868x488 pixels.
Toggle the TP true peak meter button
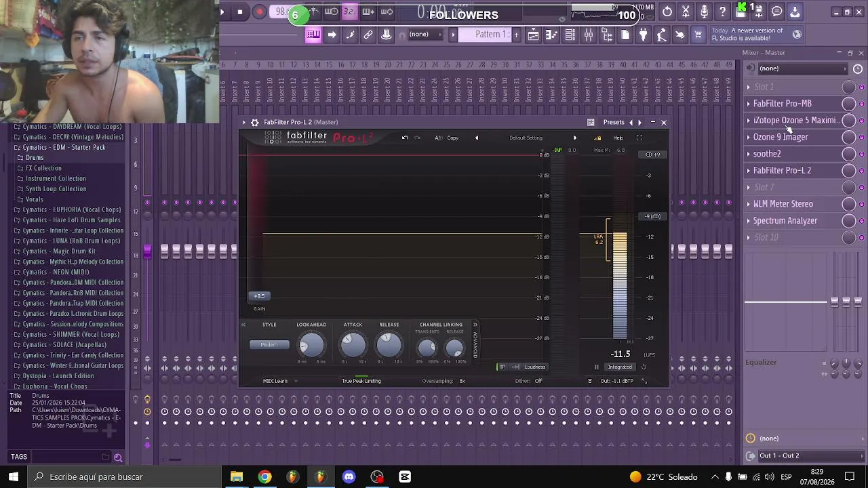502,367
